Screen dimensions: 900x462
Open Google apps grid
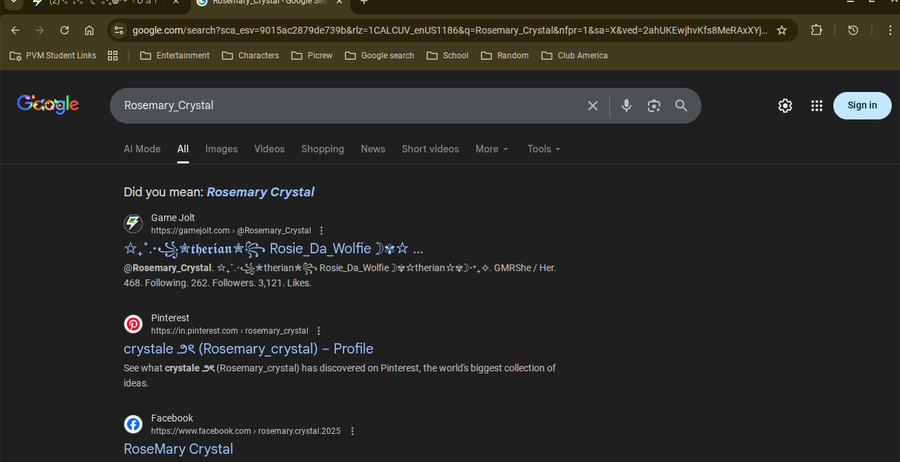pos(816,106)
